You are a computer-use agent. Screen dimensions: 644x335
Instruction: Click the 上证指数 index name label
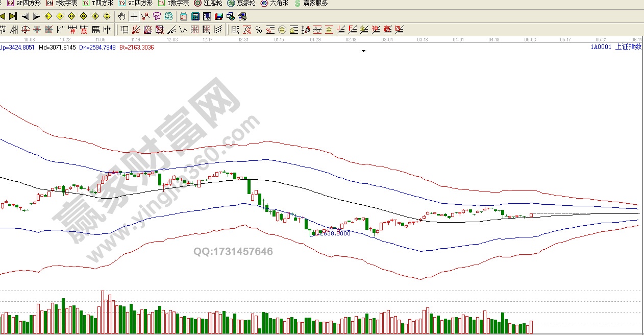click(x=628, y=47)
